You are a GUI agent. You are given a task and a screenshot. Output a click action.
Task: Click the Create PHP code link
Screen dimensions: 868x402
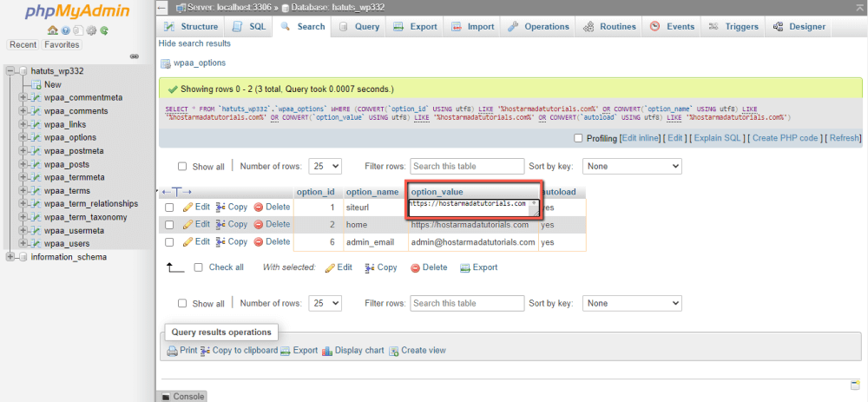pos(785,138)
